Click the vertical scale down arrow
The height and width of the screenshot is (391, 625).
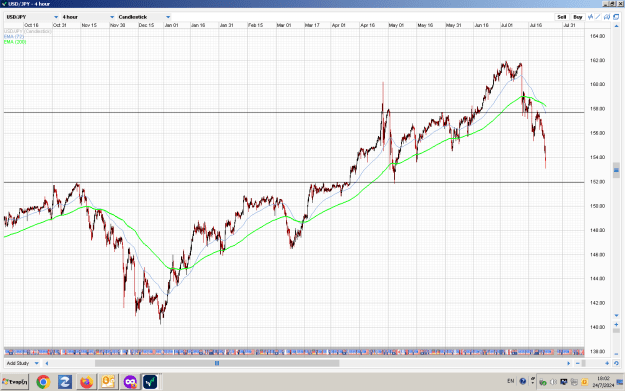[616, 316]
